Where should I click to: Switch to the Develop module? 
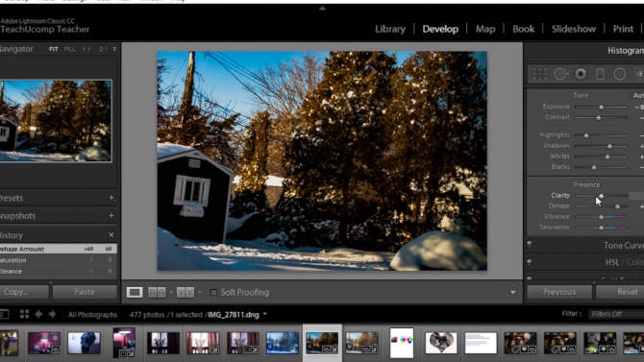(x=440, y=29)
